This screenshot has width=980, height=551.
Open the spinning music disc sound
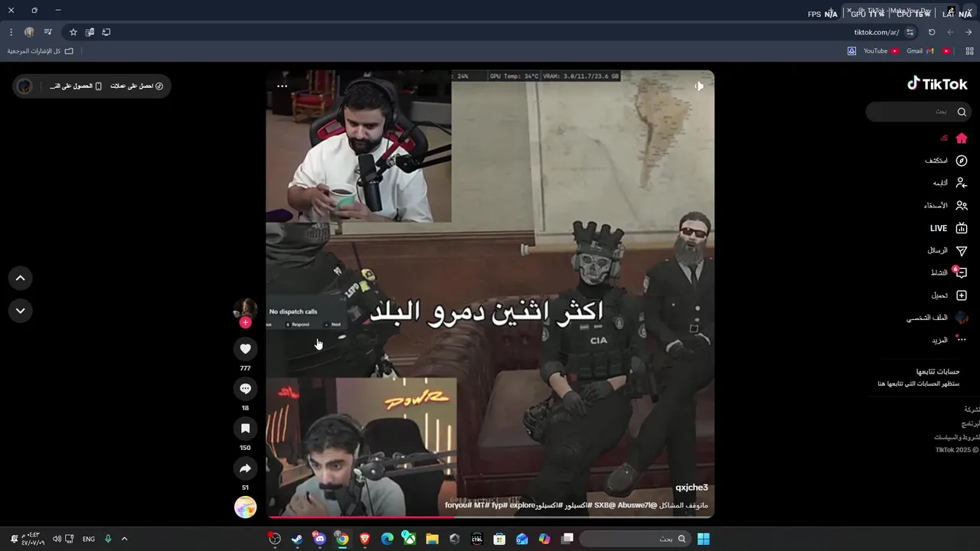point(245,507)
